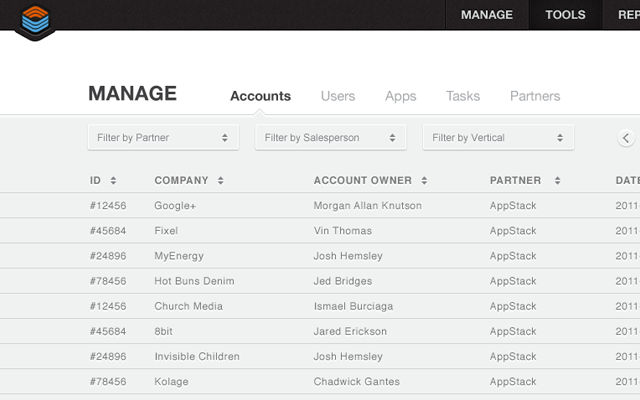The height and width of the screenshot is (400, 640).
Task: Switch to the Partners tab
Action: pos(535,96)
